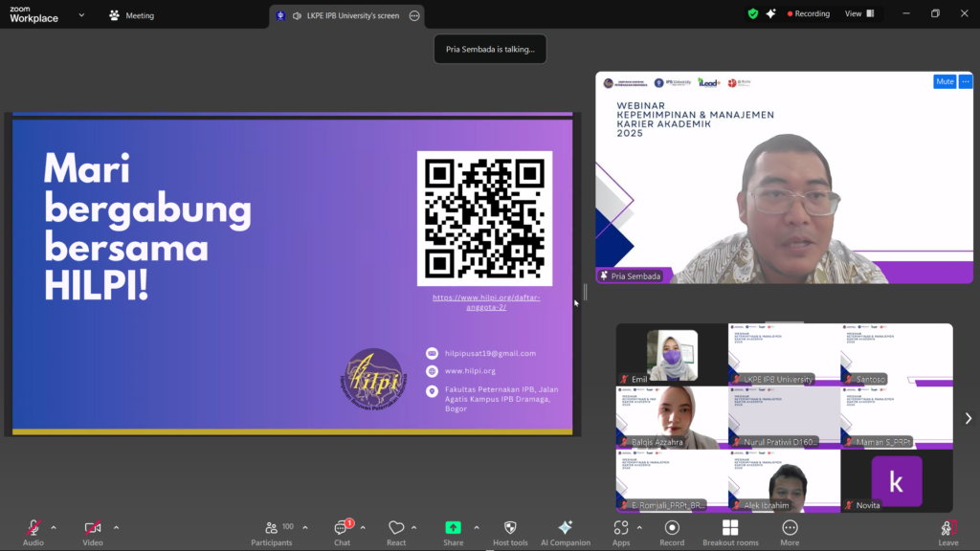Screen dimensions: 980x551
Task: Click the www.hilpi.org website text
Action: (470, 371)
